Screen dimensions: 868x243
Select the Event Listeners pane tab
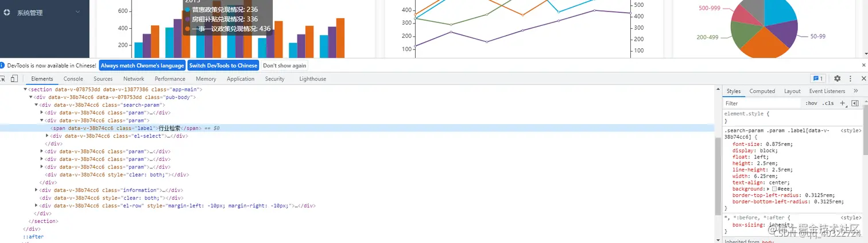click(x=827, y=91)
